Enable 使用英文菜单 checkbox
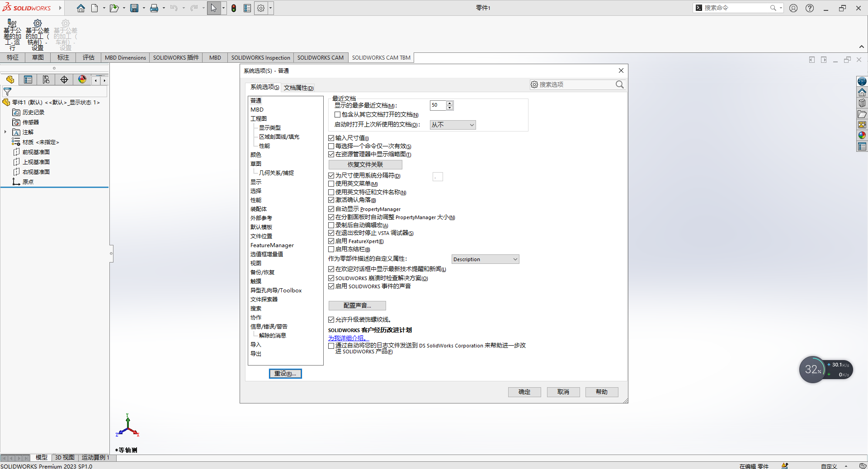868x469 pixels. pyautogui.click(x=331, y=183)
